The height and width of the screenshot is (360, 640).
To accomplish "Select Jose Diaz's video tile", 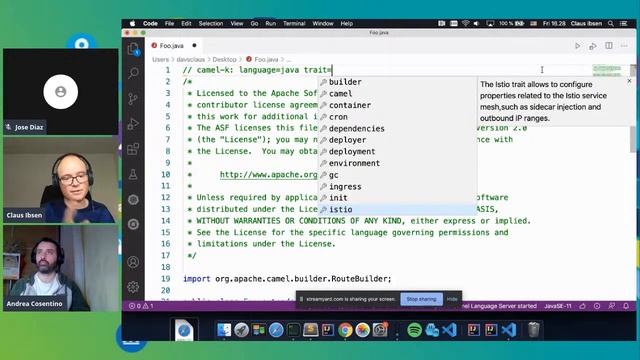I will tap(61, 92).
